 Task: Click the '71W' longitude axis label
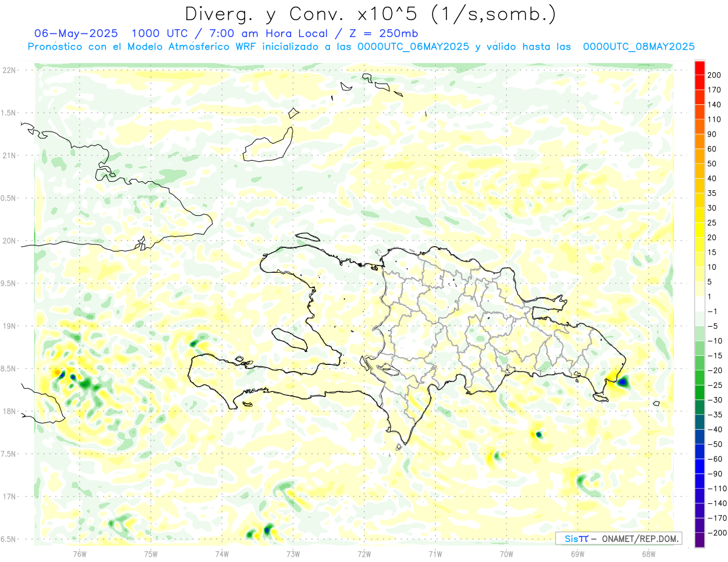[435, 554]
